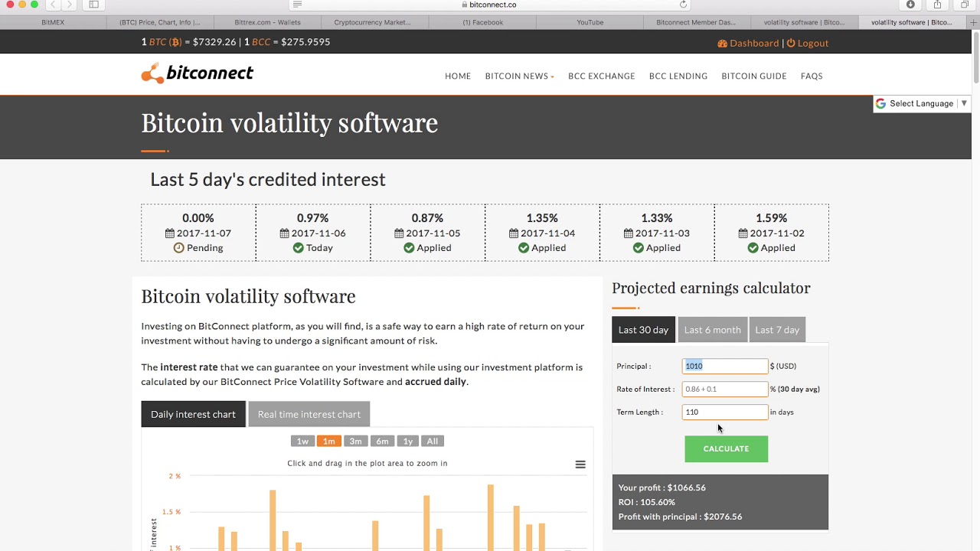Click 'Your profit : $1066.56' text
Viewport: 980px width, 551px height.
662,487
